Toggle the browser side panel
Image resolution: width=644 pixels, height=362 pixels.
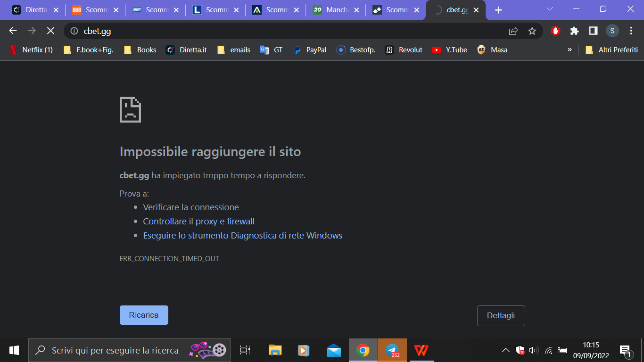click(x=593, y=31)
